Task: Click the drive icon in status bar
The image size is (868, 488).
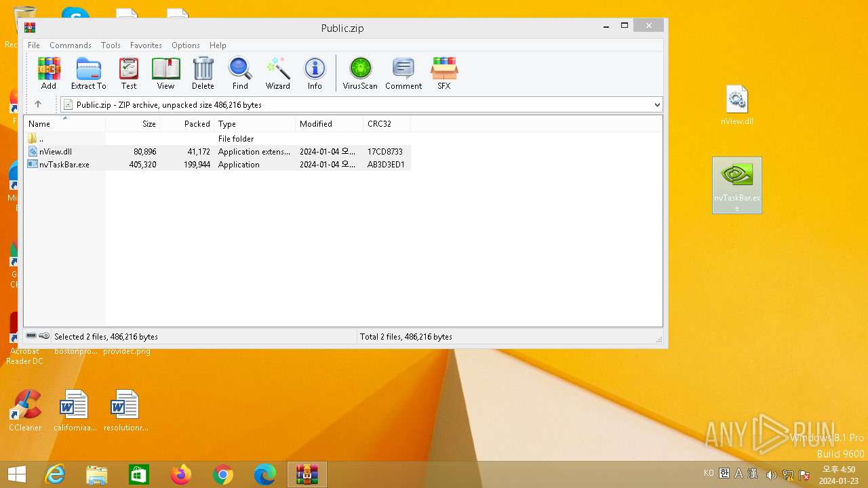Action: click(31, 336)
